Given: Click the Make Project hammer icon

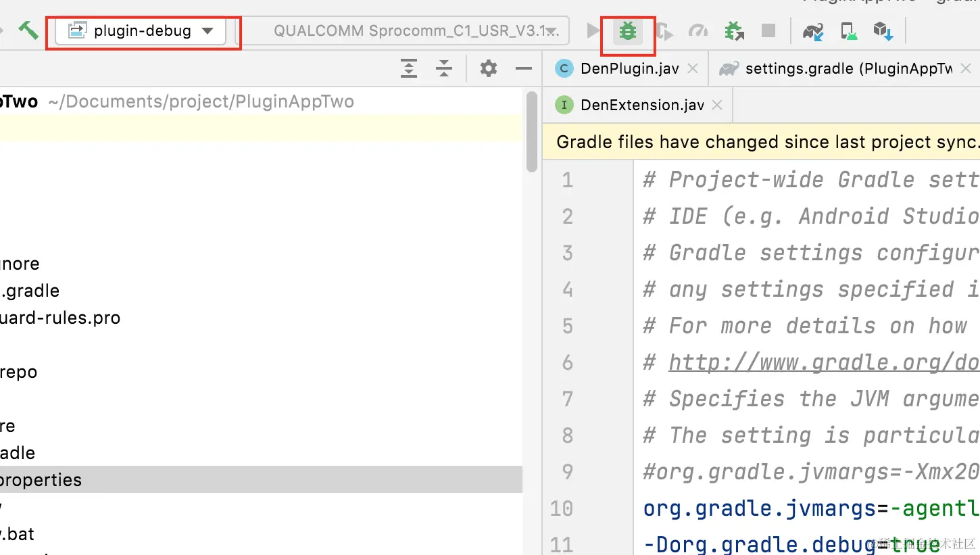Looking at the screenshot, I should point(28,30).
